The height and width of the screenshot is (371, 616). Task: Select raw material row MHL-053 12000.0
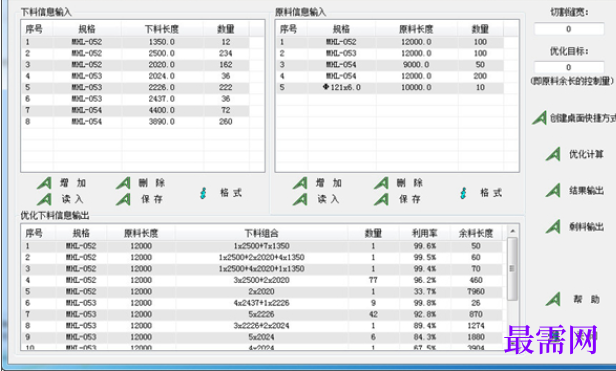390,53
